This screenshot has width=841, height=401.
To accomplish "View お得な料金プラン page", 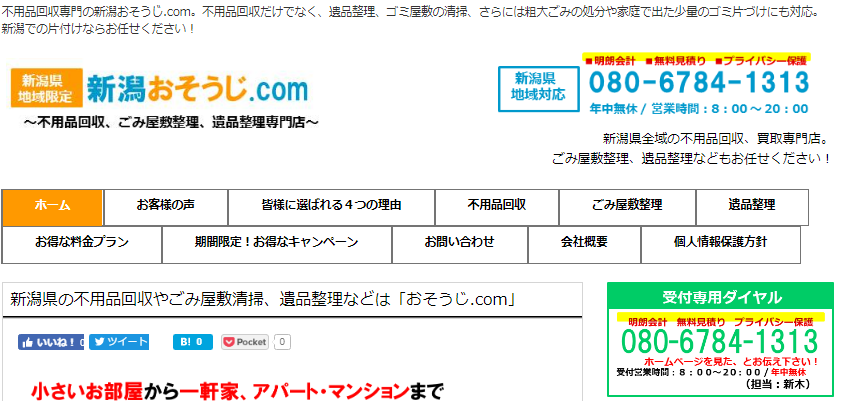I will (x=82, y=244).
